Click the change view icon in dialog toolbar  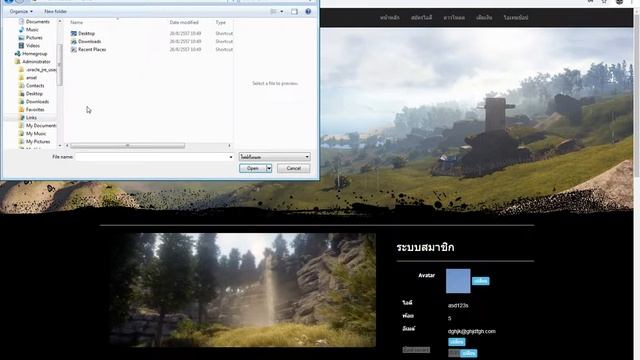273,11
